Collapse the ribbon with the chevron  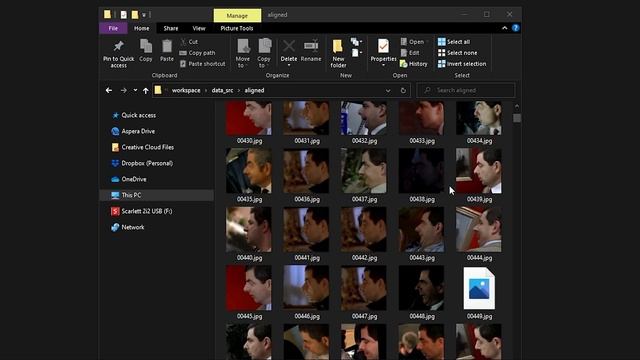(x=504, y=28)
